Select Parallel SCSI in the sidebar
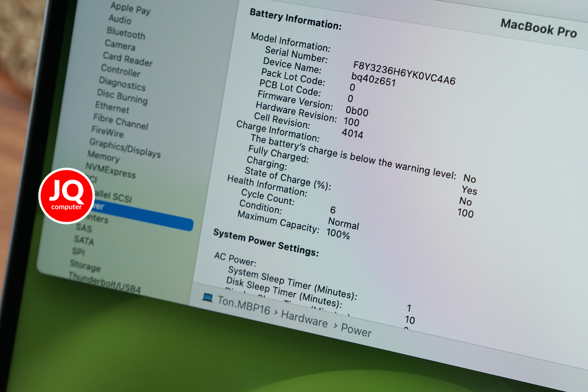 (x=113, y=196)
